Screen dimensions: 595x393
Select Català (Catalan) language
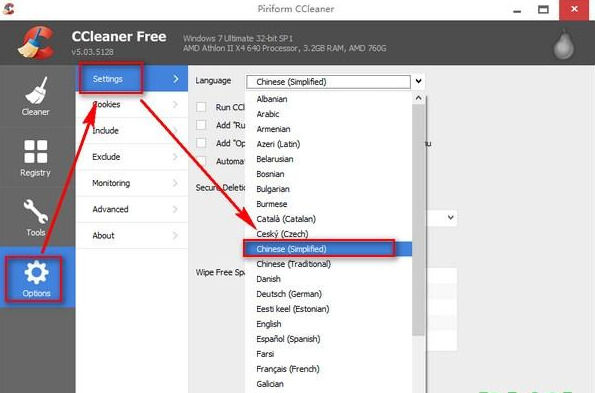[x=328, y=219]
